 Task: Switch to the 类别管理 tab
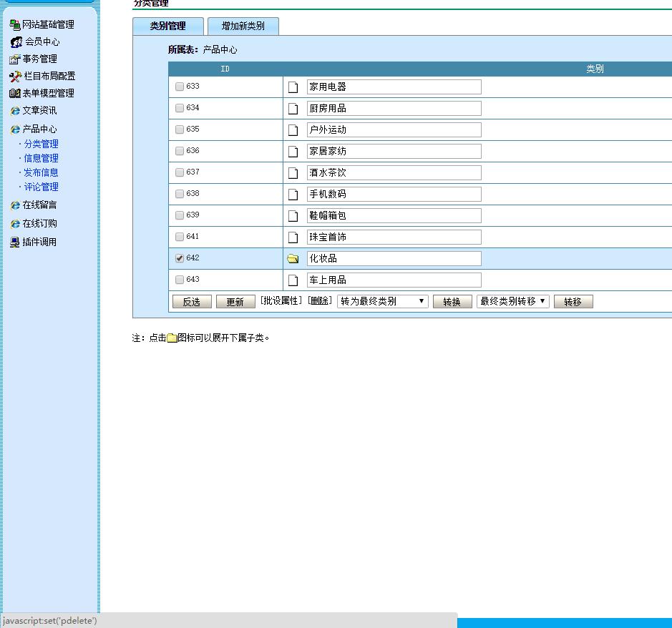tap(168, 26)
